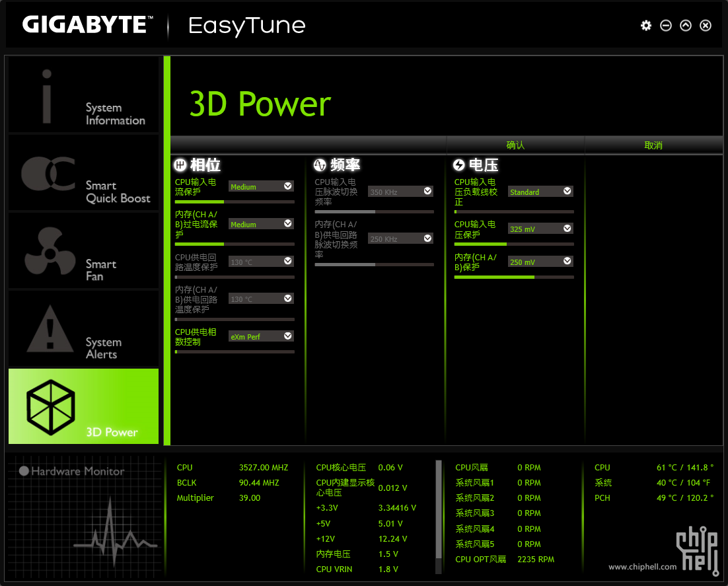Click the slider under CPU供电相数控制
Viewport: 728px width, 586px height.
pyautogui.click(x=235, y=352)
